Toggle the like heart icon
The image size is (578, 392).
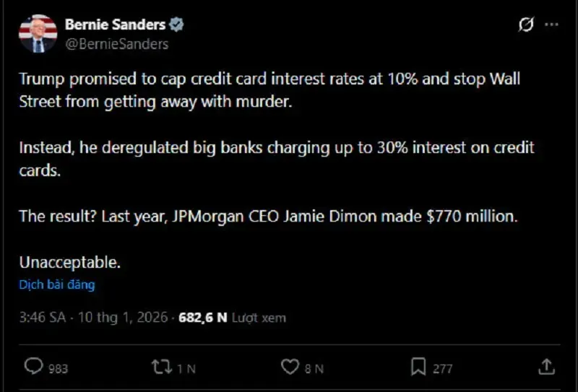(x=290, y=367)
